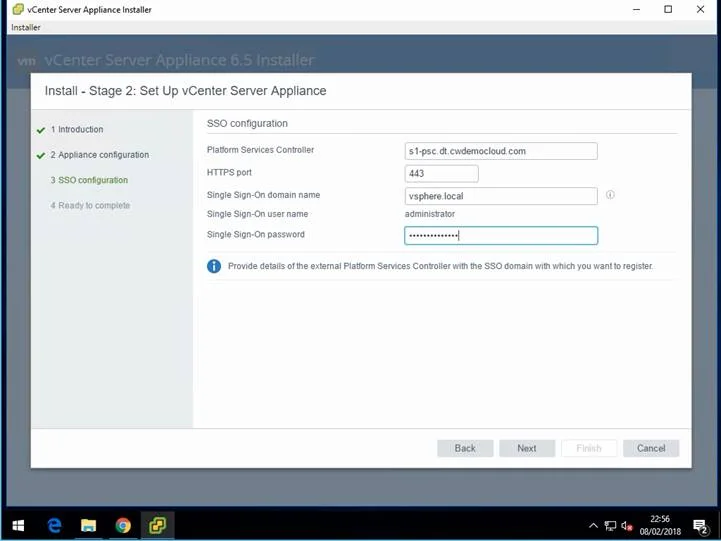The image size is (721, 541).
Task: Click the 'Provide details of the external' hint text
Action: [440, 266]
